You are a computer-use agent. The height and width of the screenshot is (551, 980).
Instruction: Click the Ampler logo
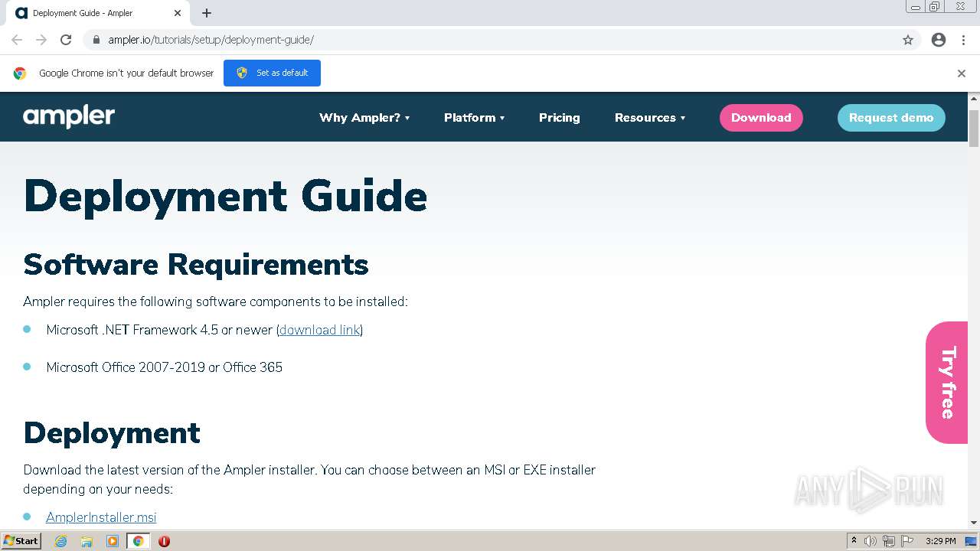click(x=69, y=117)
